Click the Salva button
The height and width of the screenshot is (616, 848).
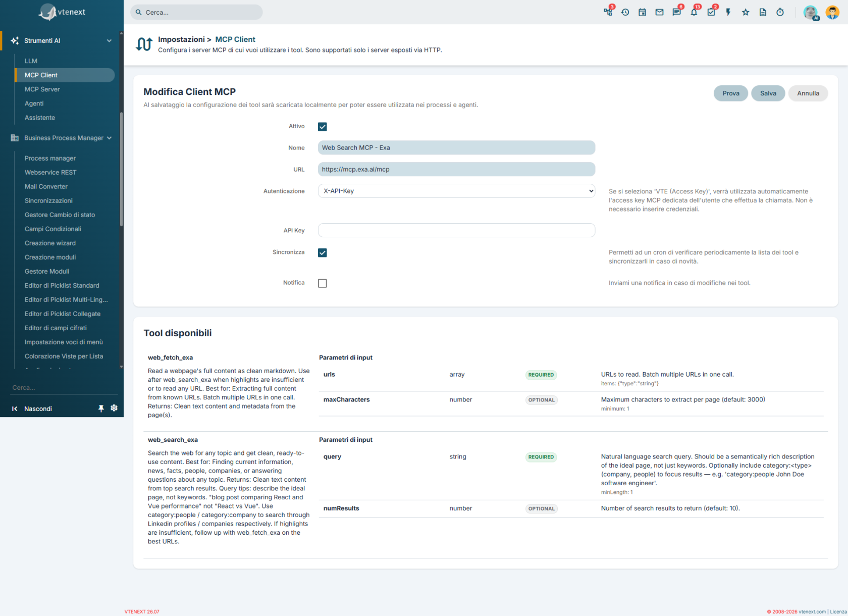pos(768,93)
